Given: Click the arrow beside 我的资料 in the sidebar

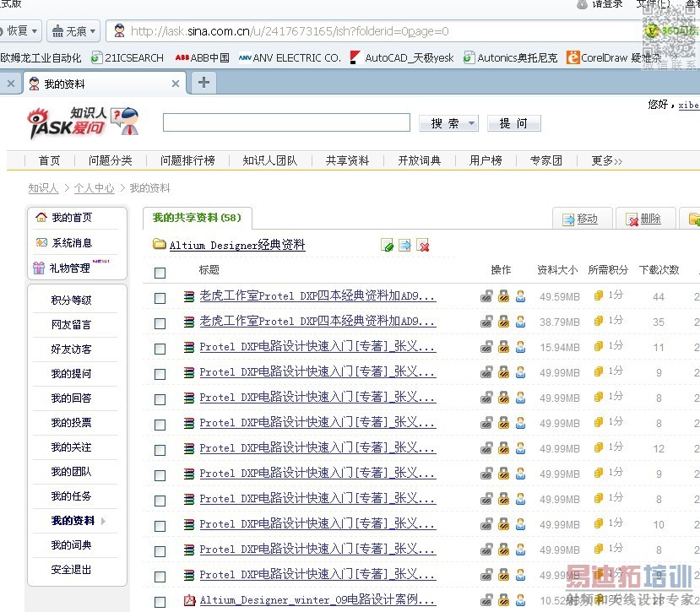Looking at the screenshot, I should 103,521.
